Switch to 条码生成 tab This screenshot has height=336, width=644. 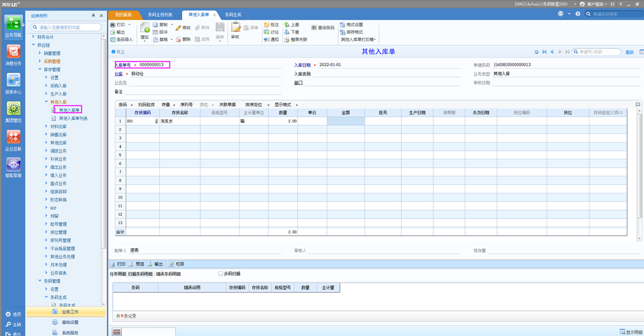(x=233, y=15)
